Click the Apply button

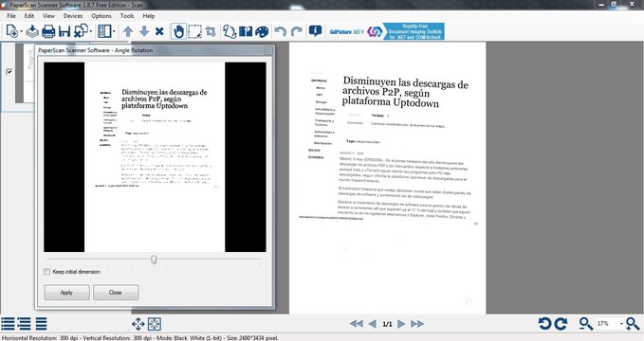point(66,293)
